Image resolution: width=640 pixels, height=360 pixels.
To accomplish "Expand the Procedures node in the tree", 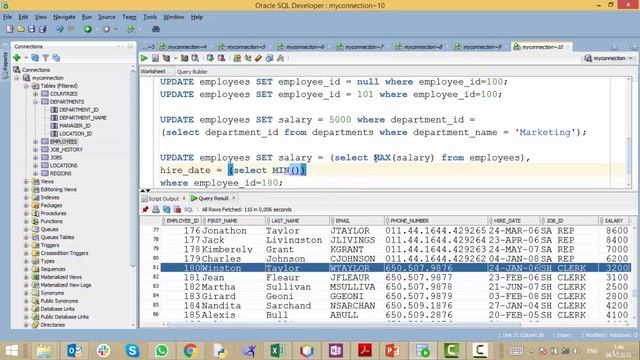I will [26, 213].
